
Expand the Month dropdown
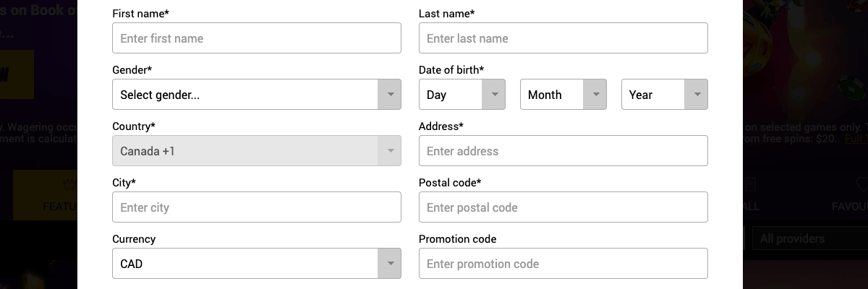(563, 94)
